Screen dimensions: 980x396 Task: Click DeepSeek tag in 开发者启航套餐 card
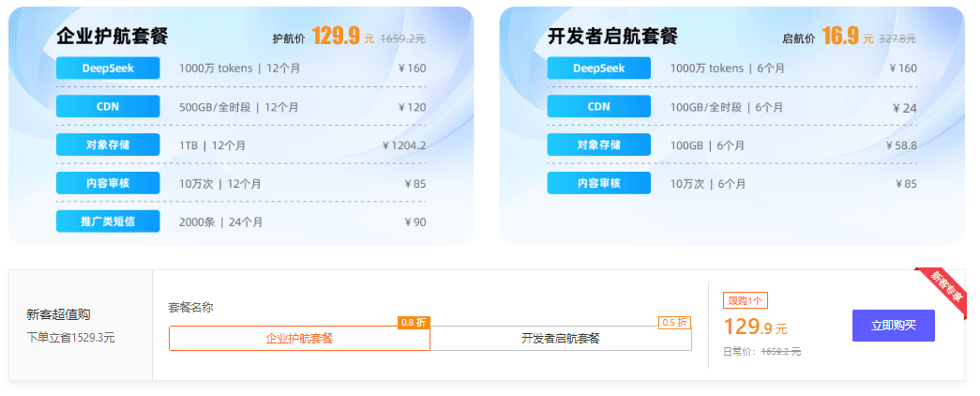pyautogui.click(x=598, y=69)
